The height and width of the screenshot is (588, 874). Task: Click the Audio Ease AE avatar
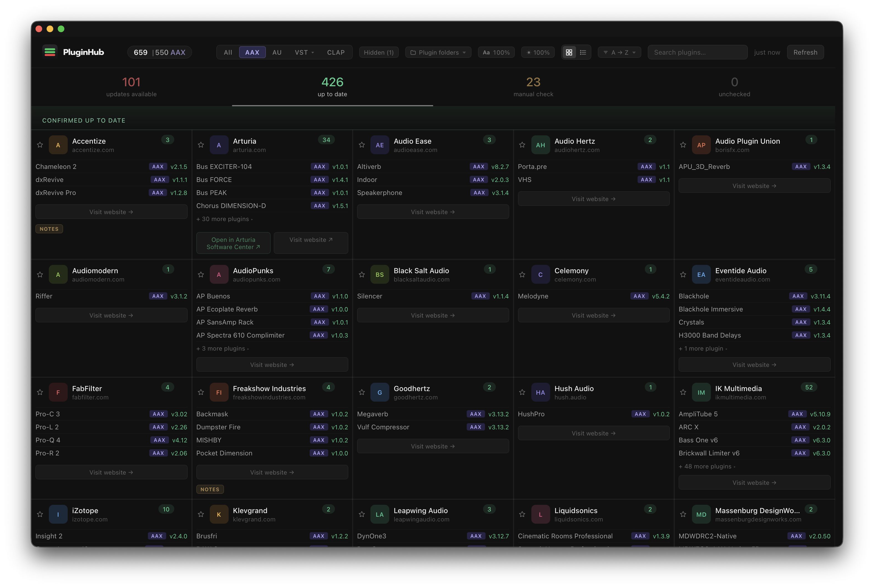(x=380, y=145)
